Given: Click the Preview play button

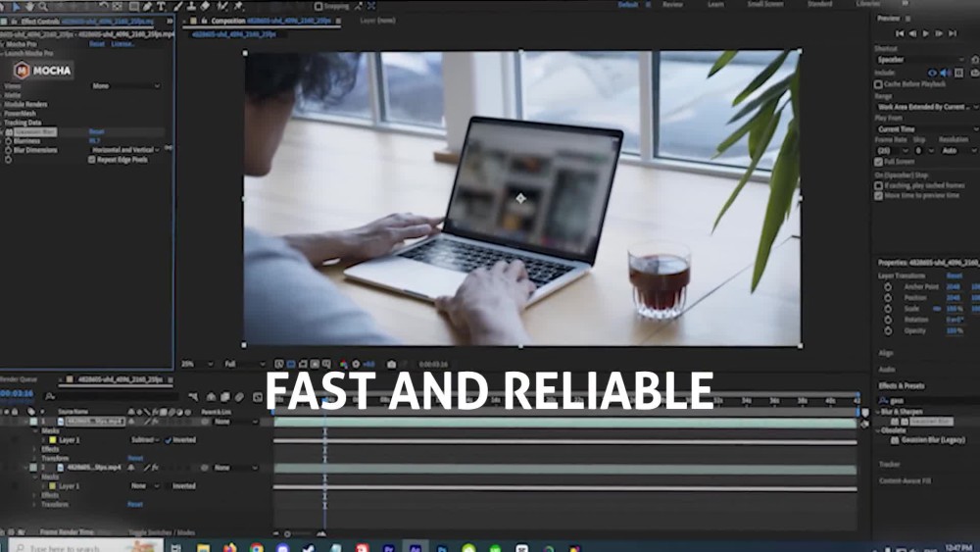Looking at the screenshot, I should (x=926, y=33).
